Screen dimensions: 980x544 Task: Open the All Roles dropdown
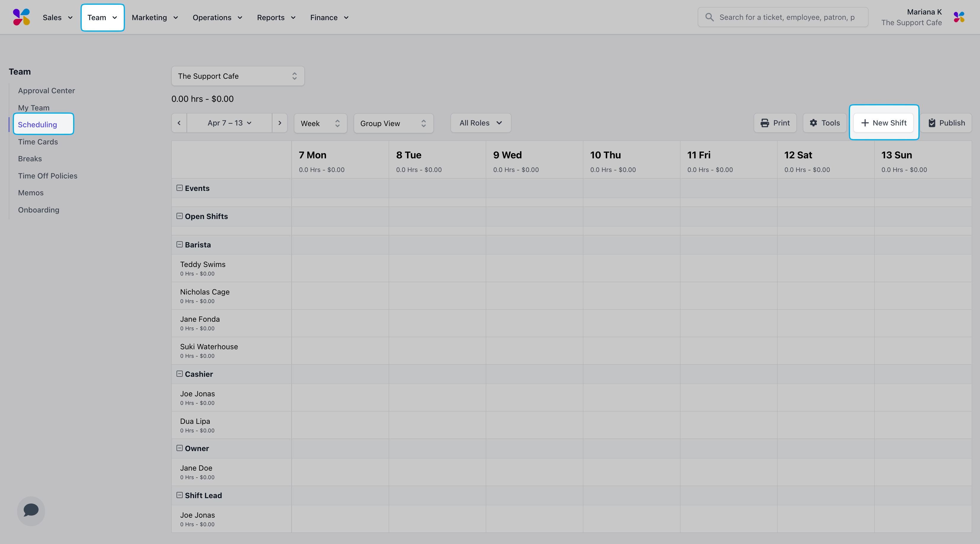click(x=481, y=123)
